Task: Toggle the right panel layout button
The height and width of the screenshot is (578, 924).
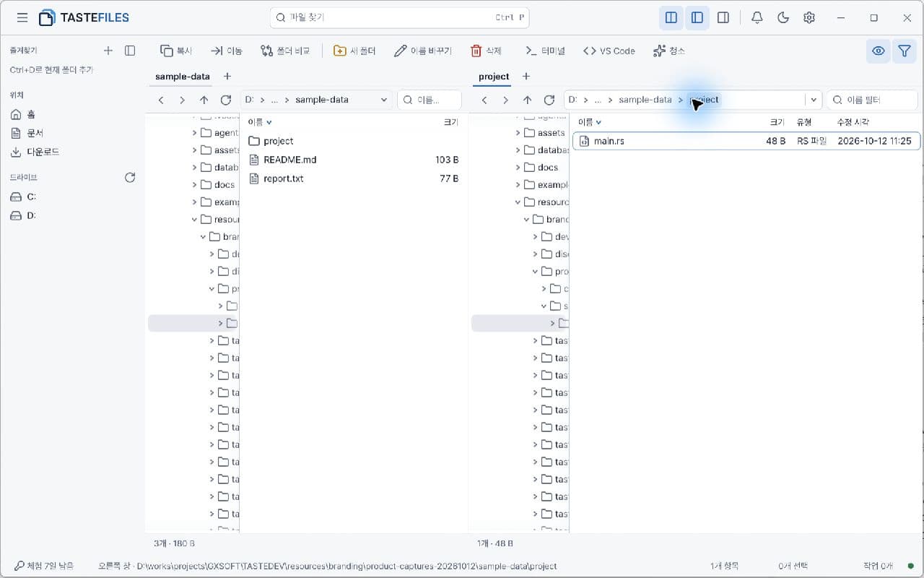Action: coord(723,17)
